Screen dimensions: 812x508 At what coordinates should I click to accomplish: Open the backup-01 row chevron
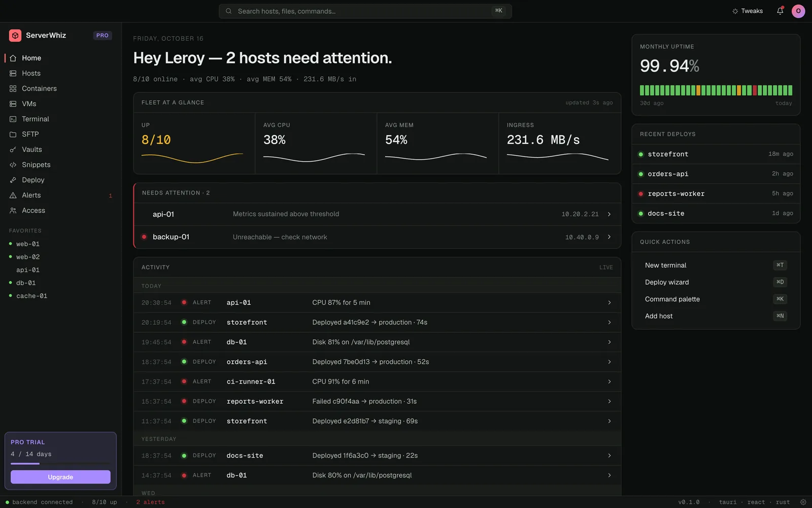click(609, 237)
